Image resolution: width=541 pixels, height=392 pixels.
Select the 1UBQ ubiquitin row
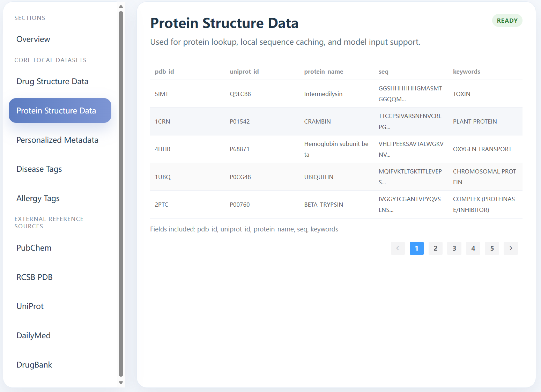tap(336, 177)
